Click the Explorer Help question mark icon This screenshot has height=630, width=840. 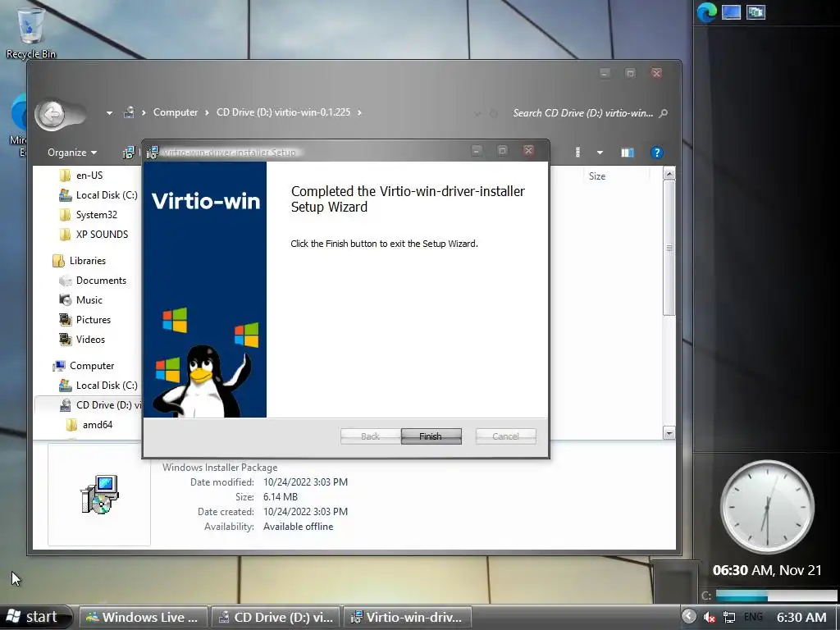pyautogui.click(x=657, y=153)
